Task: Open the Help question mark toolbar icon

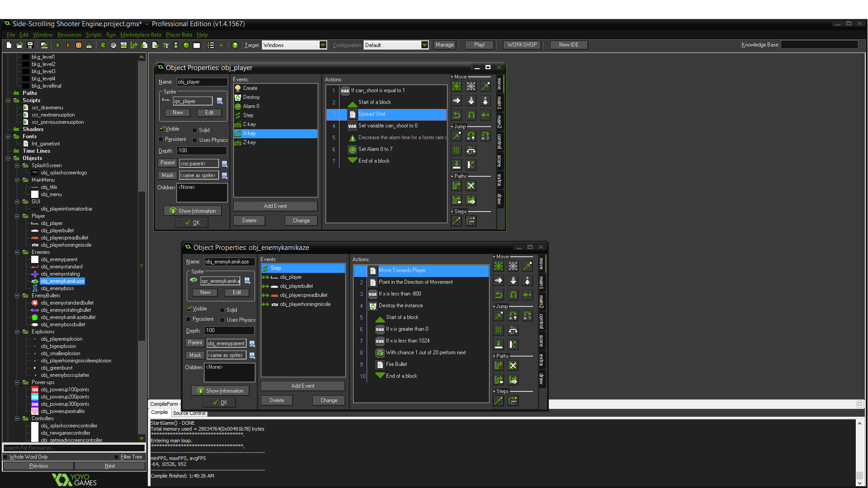Action: [x=235, y=45]
